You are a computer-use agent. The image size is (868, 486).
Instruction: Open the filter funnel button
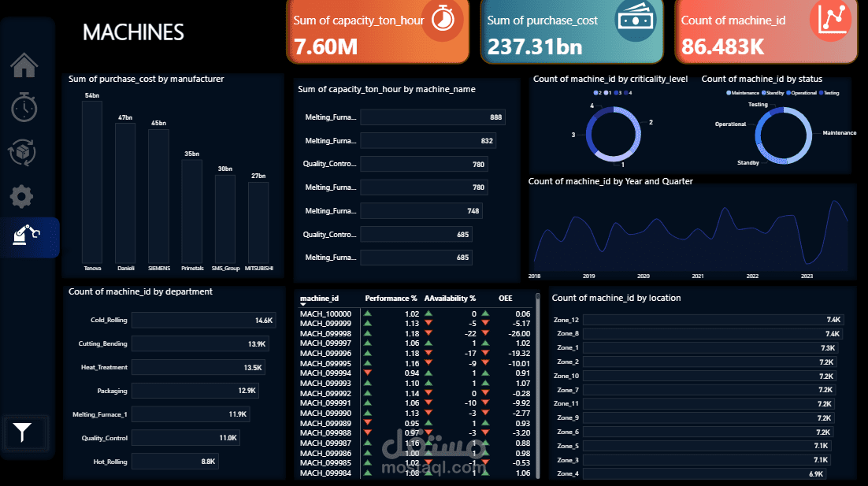pos(22,432)
